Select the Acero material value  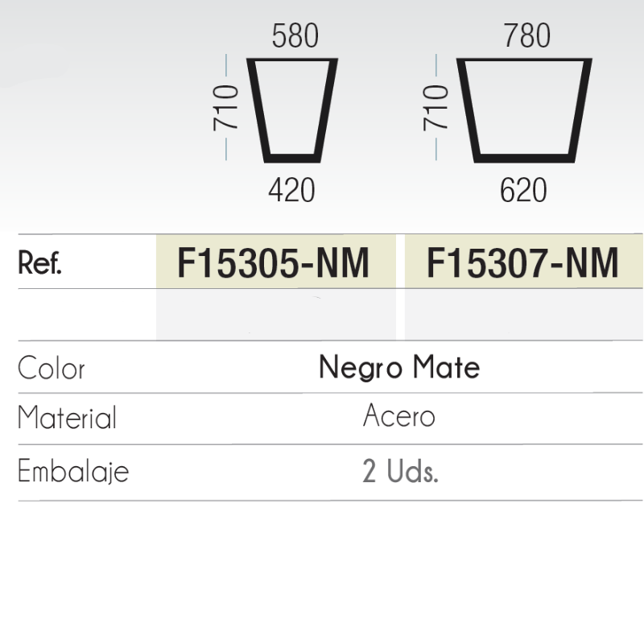399,416
